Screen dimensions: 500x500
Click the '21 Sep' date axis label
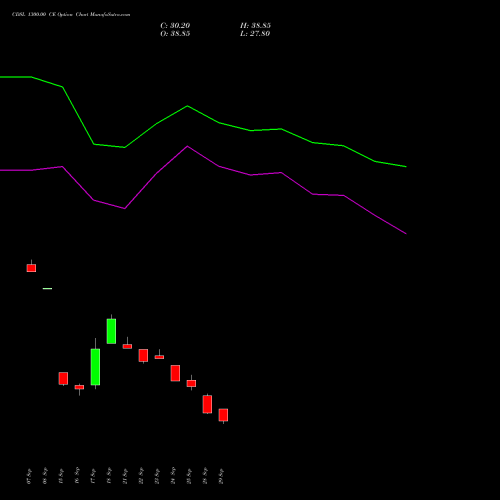pyautogui.click(x=125, y=476)
